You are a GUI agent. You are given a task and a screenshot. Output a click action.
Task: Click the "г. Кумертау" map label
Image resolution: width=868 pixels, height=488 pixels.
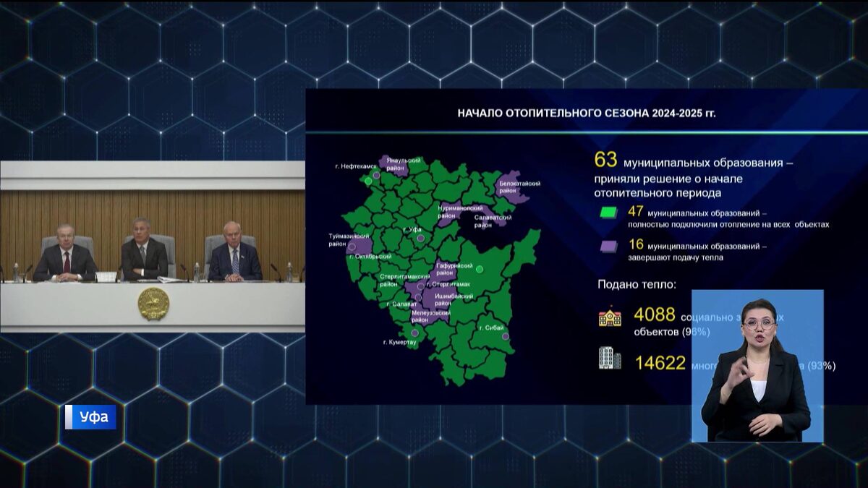[400, 342]
